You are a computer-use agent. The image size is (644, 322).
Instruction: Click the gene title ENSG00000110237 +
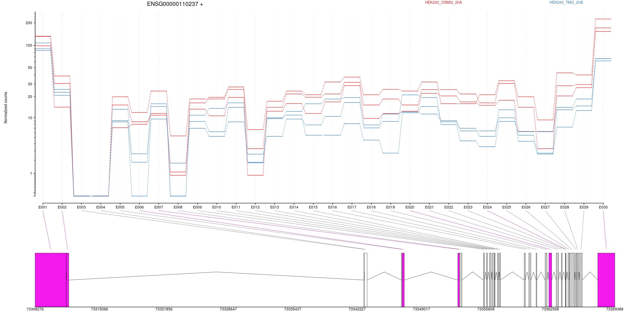[x=175, y=4]
